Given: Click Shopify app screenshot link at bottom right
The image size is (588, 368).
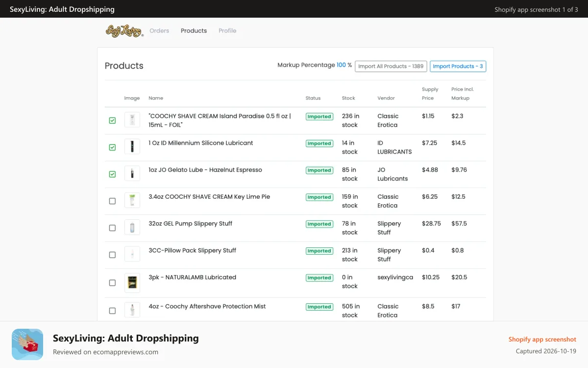Looking at the screenshot, I should (542, 340).
